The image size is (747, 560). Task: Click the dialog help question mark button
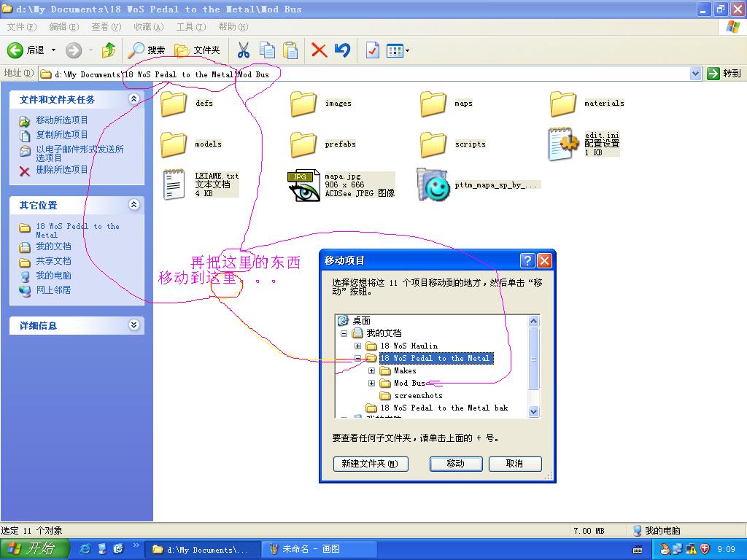tap(527, 260)
